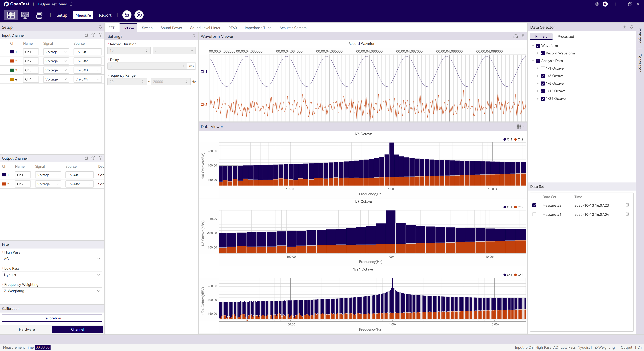
Task: Click the Ch2 orange color swatch
Action: pyautogui.click(x=12, y=61)
